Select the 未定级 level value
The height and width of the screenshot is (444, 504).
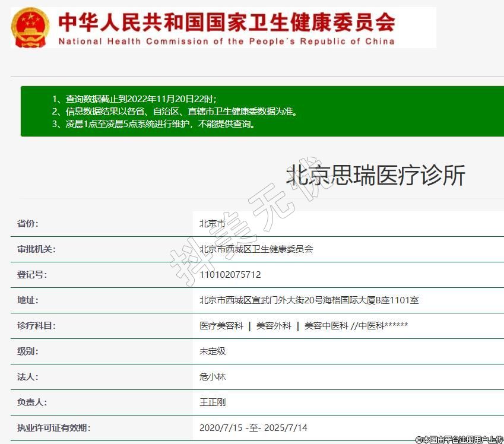tap(213, 351)
